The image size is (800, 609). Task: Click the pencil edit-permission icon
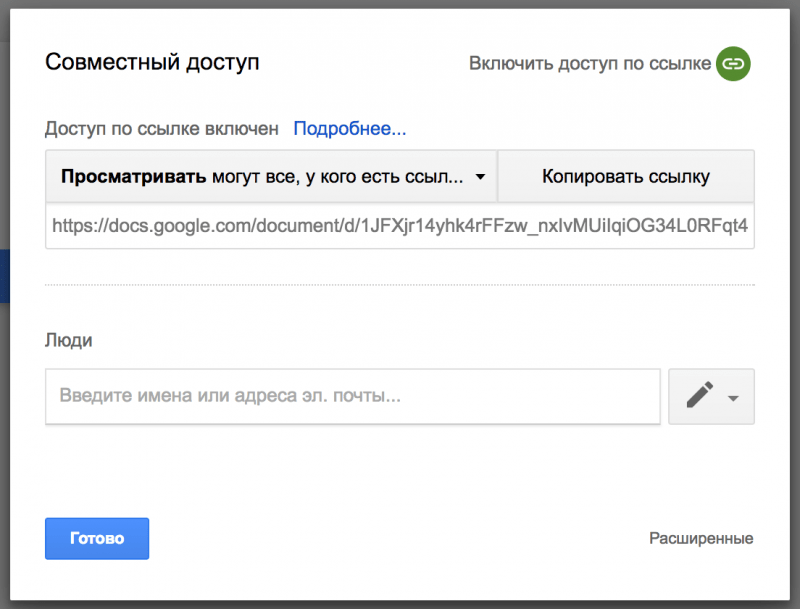pos(701,396)
